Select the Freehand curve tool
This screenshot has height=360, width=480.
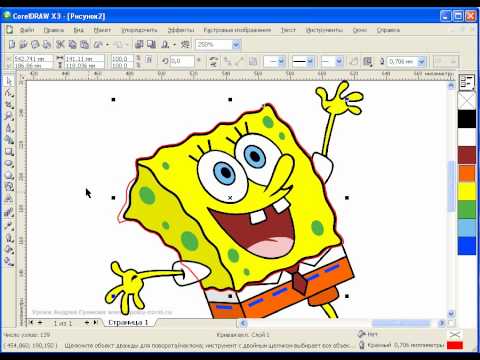click(x=9, y=128)
